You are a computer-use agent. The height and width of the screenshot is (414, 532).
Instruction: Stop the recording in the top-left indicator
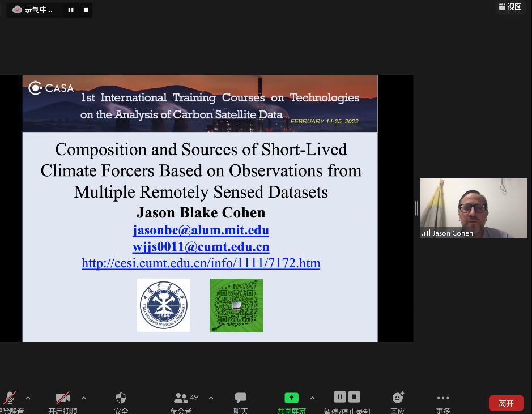[86, 10]
